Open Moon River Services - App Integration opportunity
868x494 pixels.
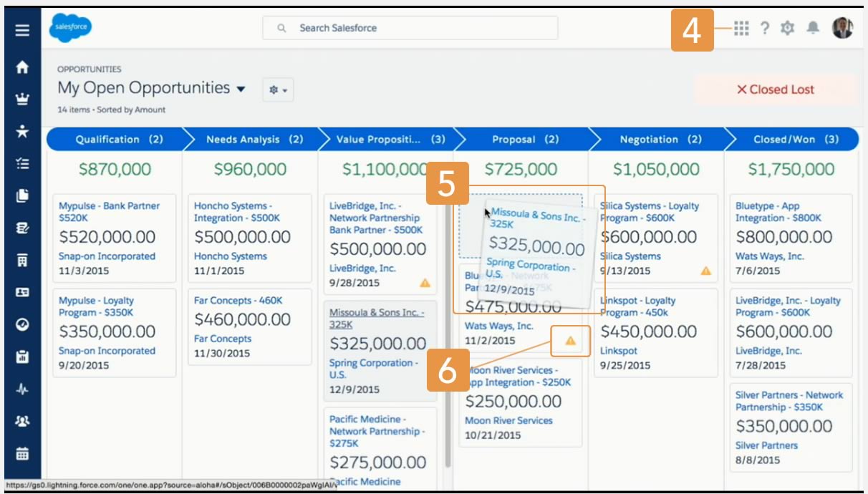point(519,377)
